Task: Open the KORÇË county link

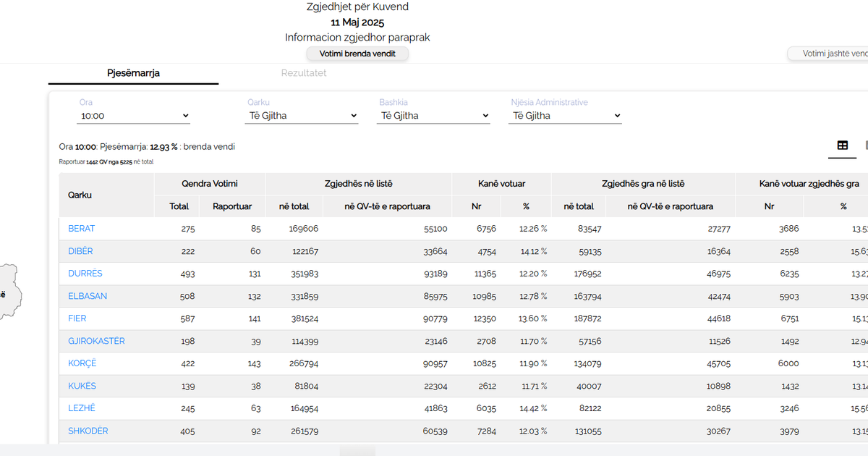Action: click(82, 363)
